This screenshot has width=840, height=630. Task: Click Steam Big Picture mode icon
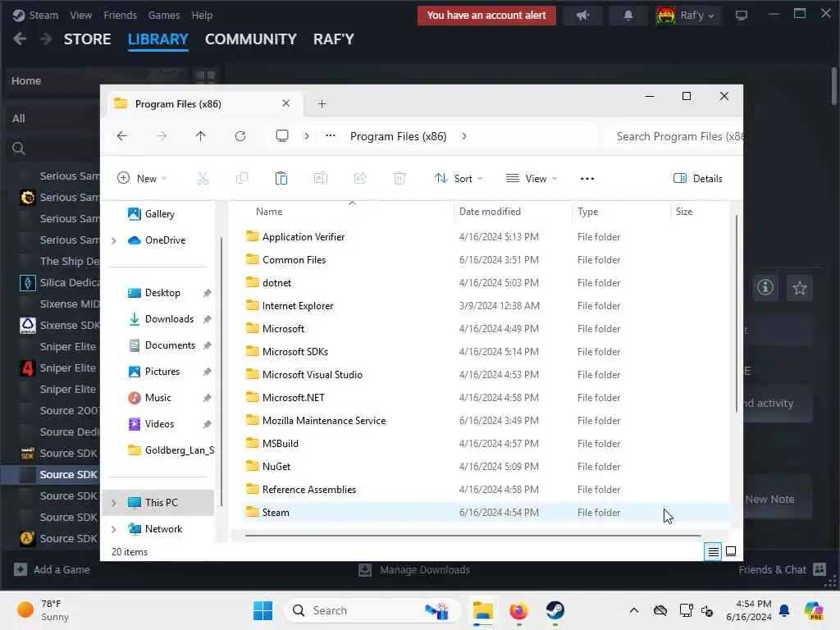[742, 15]
